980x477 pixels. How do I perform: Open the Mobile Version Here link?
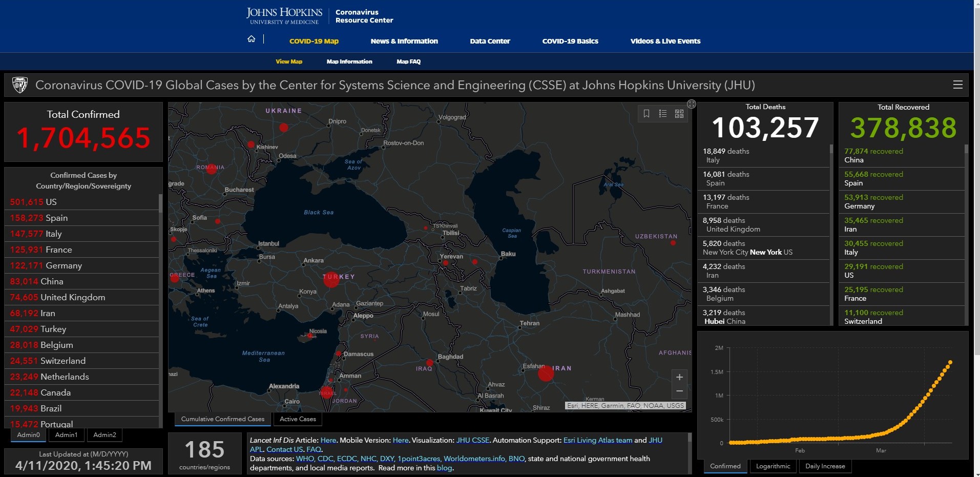pyautogui.click(x=401, y=440)
